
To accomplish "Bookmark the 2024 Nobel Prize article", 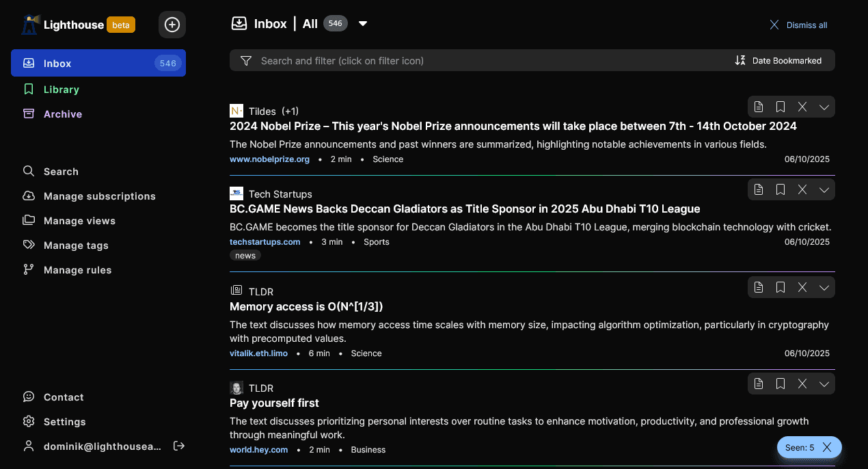I will click(780, 107).
